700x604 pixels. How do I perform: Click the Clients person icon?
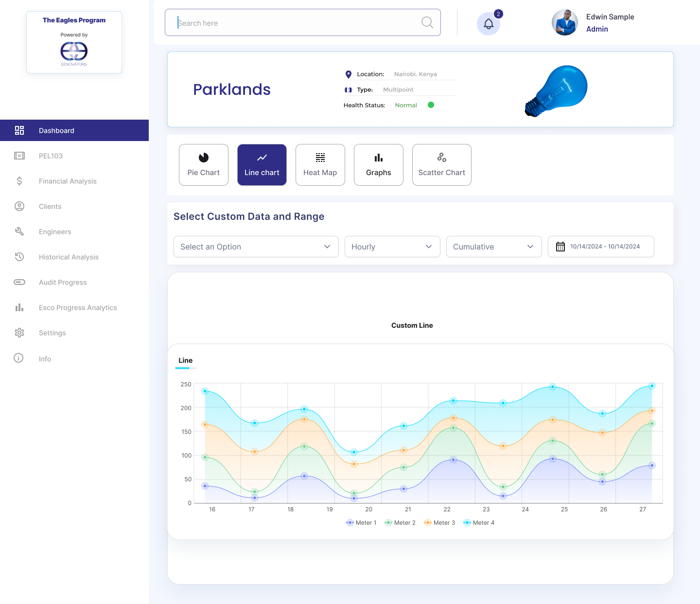(19, 206)
